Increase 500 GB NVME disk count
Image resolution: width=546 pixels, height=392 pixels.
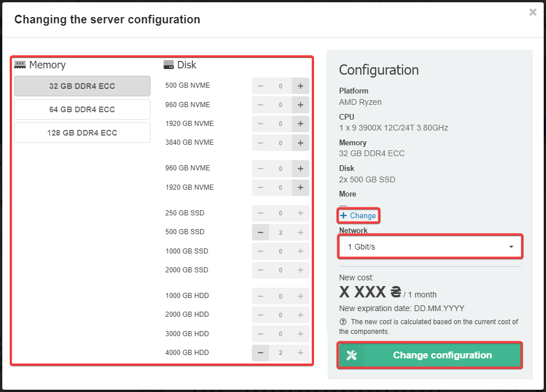click(300, 86)
